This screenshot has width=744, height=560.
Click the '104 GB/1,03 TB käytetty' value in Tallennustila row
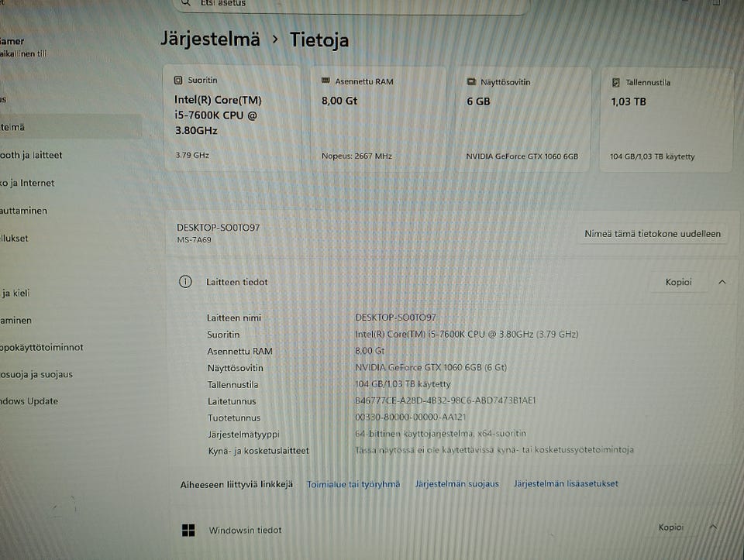click(403, 383)
